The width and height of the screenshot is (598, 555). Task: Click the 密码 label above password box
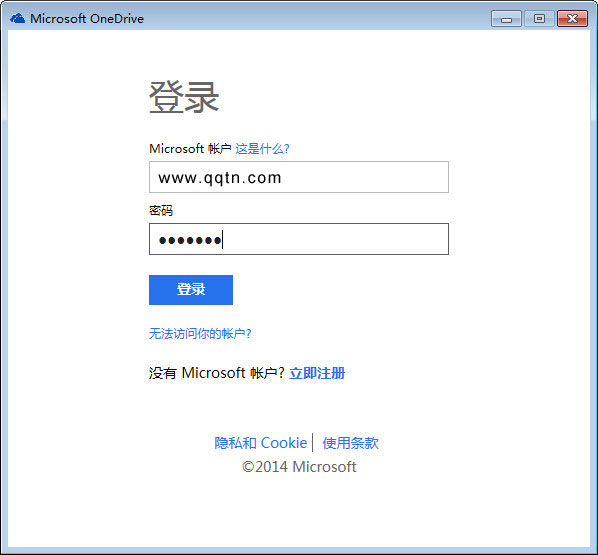(161, 211)
